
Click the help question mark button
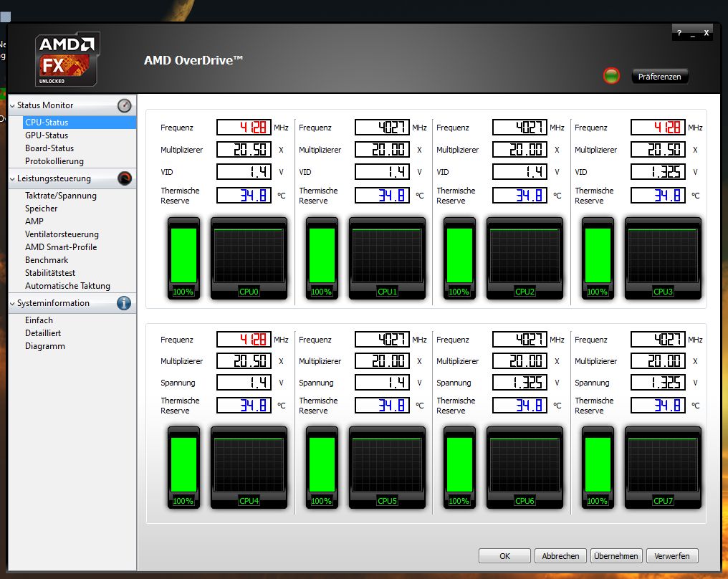[679, 33]
